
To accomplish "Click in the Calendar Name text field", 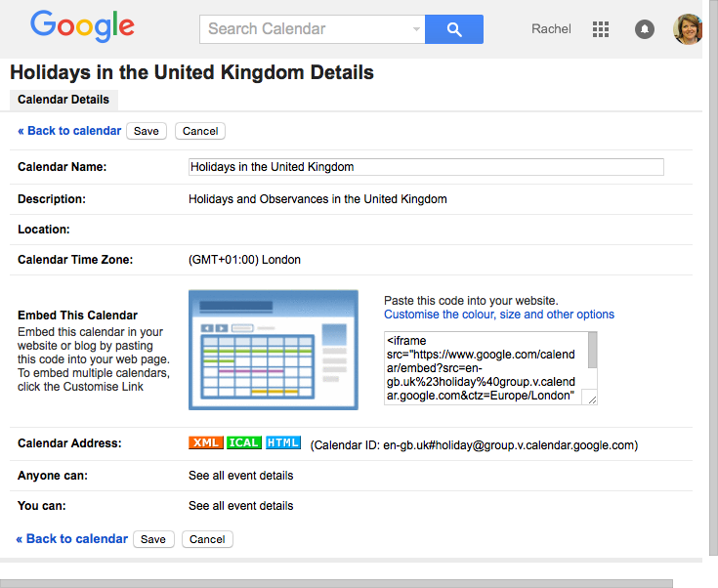I will pos(425,167).
